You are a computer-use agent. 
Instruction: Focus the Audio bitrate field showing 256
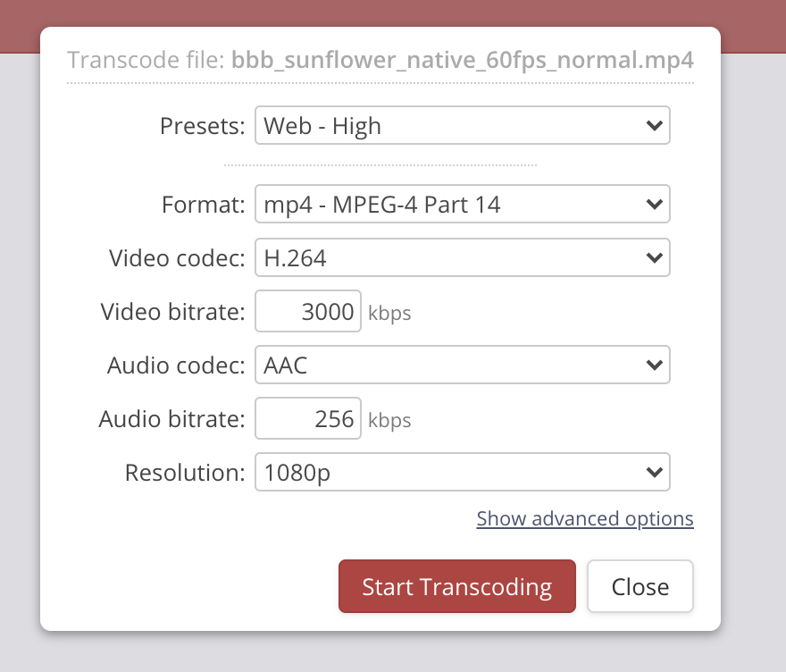tap(308, 418)
